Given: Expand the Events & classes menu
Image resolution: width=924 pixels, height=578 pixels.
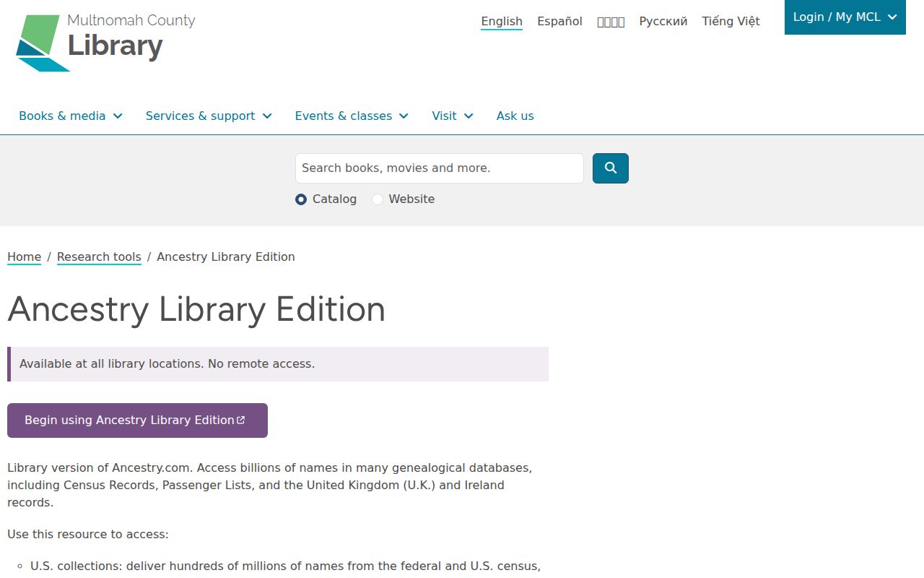Looking at the screenshot, I should coord(352,116).
